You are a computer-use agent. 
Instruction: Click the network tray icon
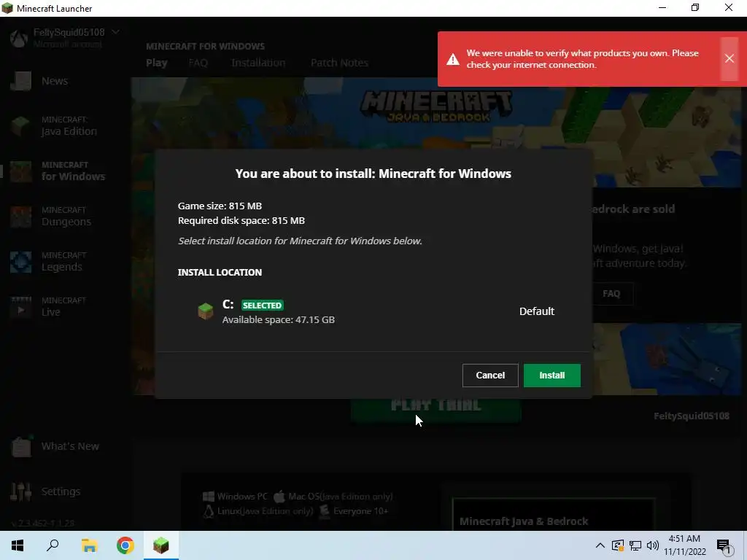635,545
